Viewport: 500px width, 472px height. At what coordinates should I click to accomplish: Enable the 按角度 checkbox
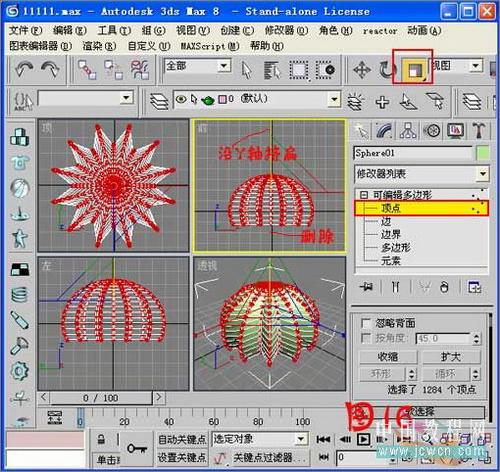pyautogui.click(x=366, y=338)
